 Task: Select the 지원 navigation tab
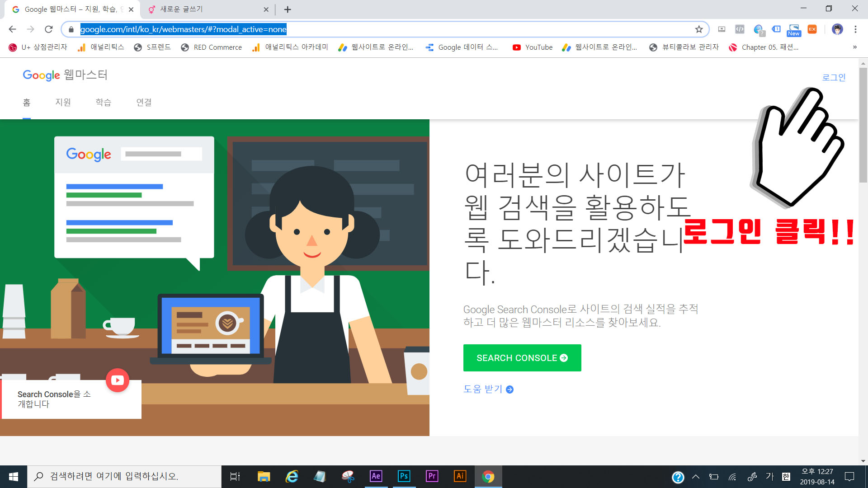(x=63, y=103)
